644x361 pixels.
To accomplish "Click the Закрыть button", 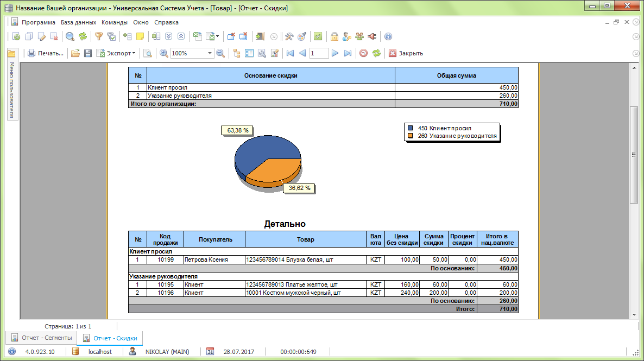I will point(406,53).
